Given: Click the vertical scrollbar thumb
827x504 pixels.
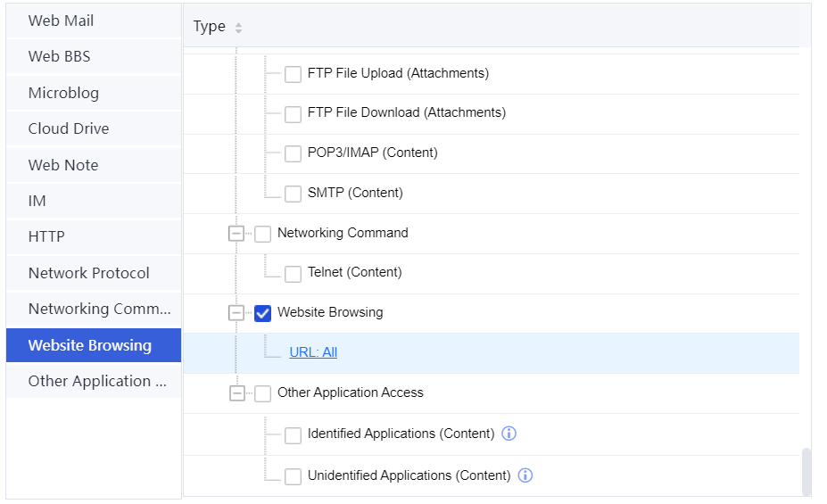Looking at the screenshot, I should pos(806,471).
